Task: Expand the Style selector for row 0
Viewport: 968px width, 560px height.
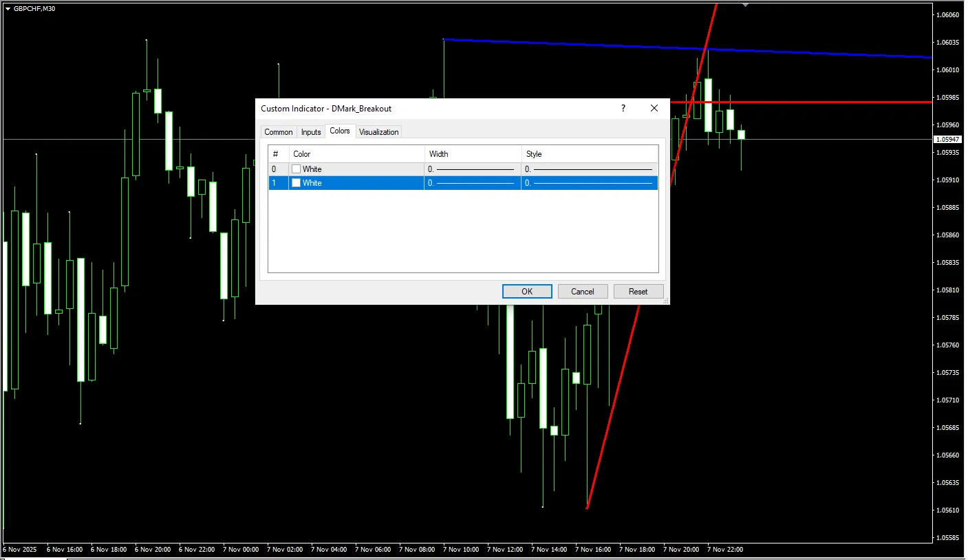Action: click(589, 169)
